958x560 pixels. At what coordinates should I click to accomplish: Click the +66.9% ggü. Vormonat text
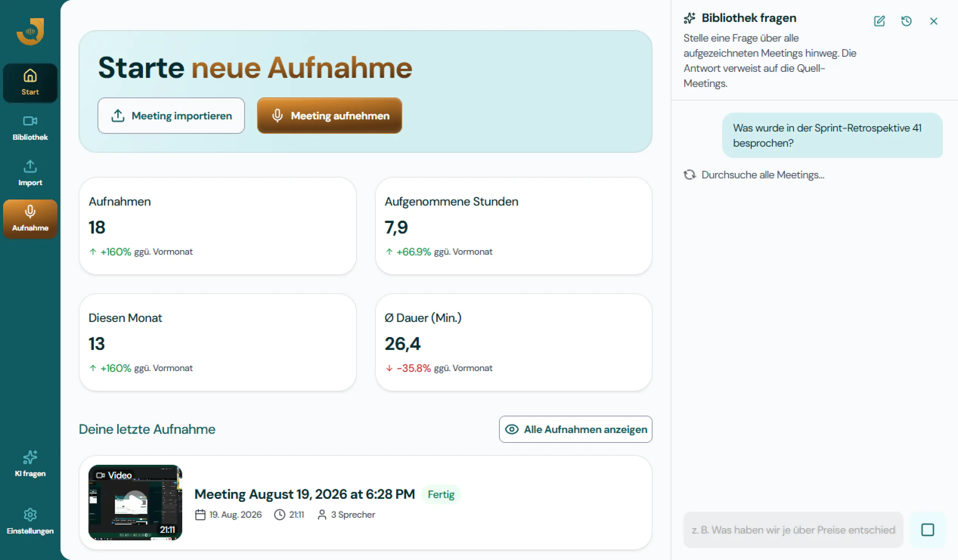click(444, 252)
